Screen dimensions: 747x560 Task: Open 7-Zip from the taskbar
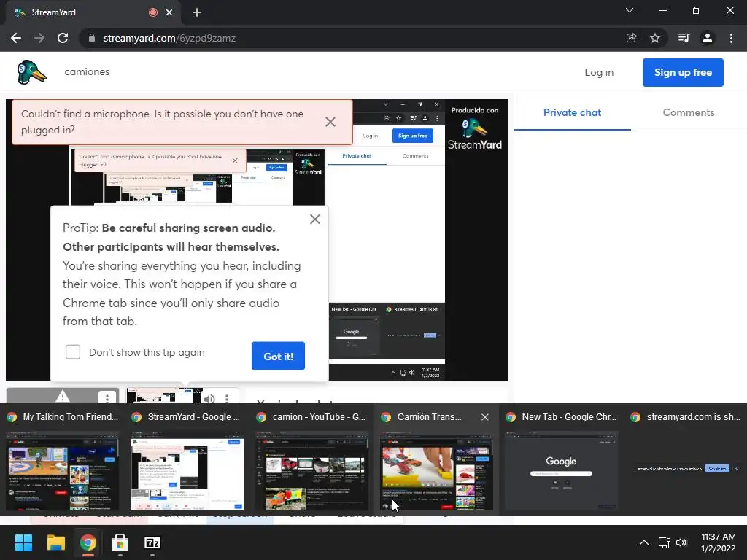coord(152,542)
